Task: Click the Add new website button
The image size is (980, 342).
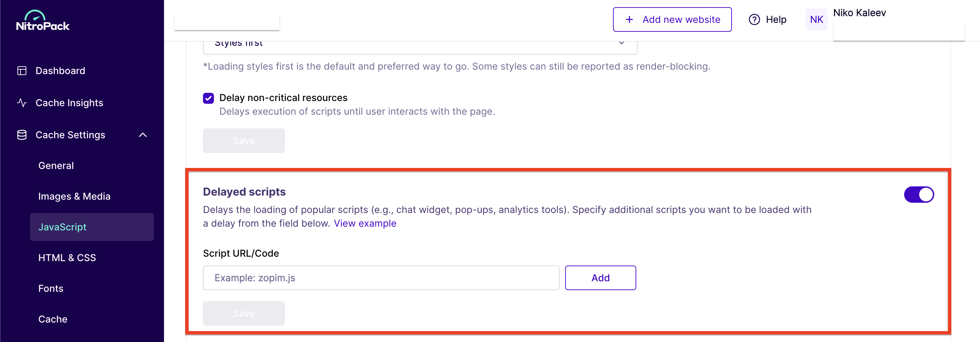Action: coord(672,19)
